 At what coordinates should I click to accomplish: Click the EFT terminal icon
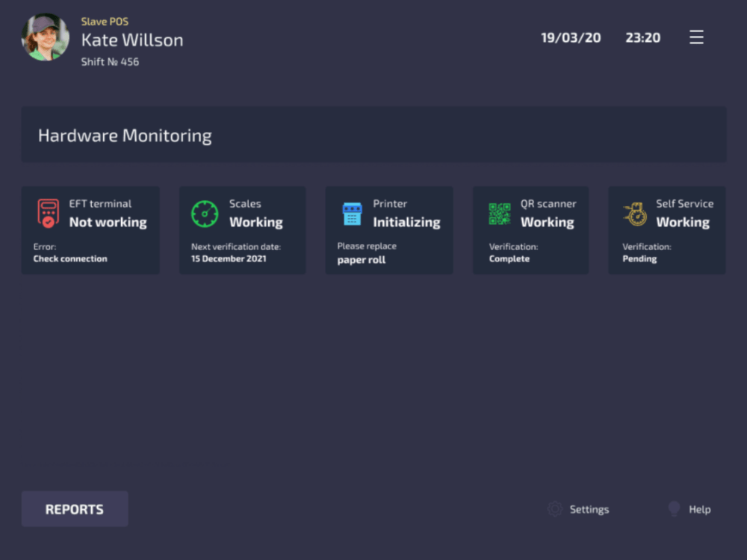click(x=48, y=214)
